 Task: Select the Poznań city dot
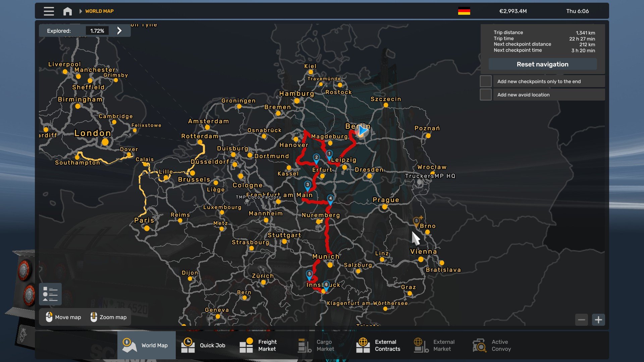point(428,136)
